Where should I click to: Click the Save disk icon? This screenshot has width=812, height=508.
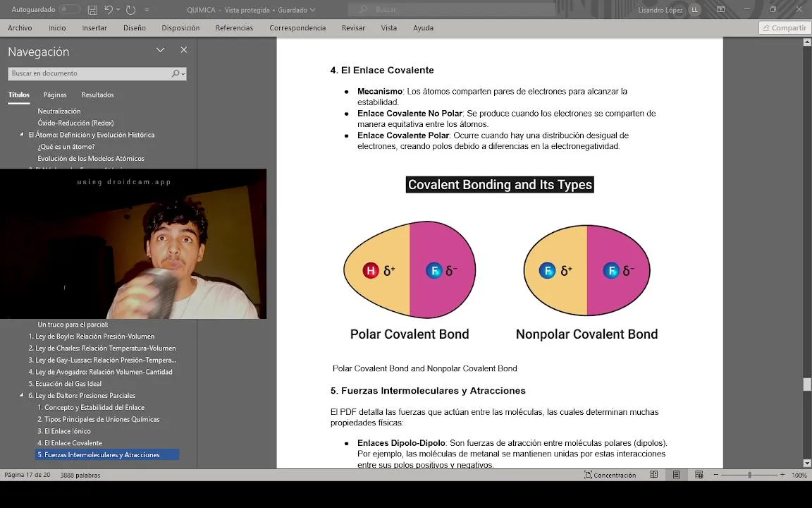92,9
